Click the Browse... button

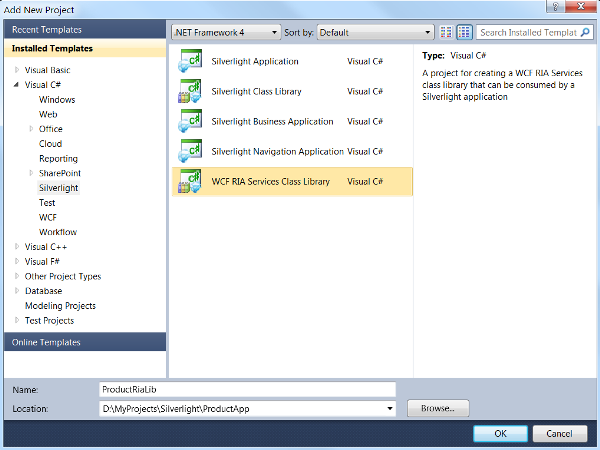[x=438, y=408]
